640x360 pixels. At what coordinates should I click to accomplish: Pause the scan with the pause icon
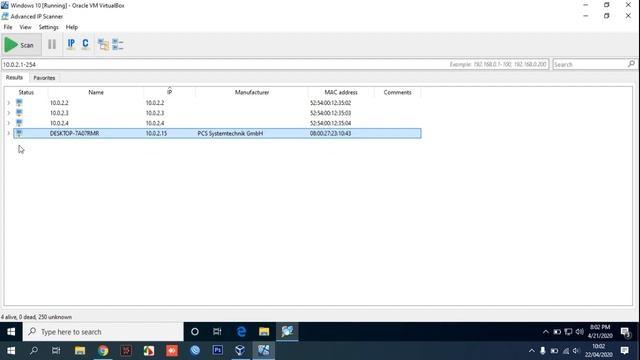[52, 44]
